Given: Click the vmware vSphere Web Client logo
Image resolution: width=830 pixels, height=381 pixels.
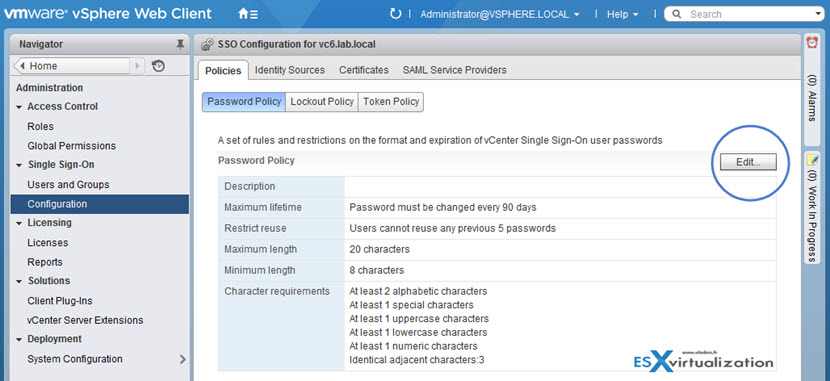Looking at the screenshot, I should coord(108,14).
